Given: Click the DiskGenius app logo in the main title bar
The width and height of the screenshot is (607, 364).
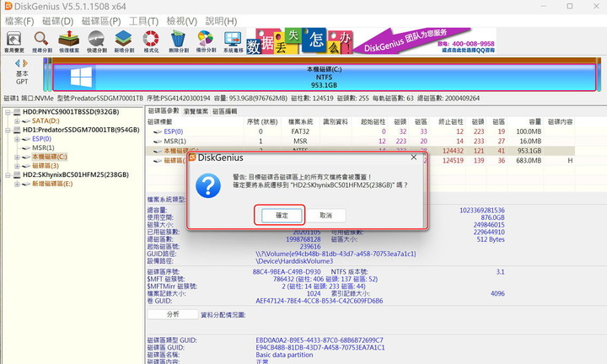Looking at the screenshot, I should click(8, 6).
